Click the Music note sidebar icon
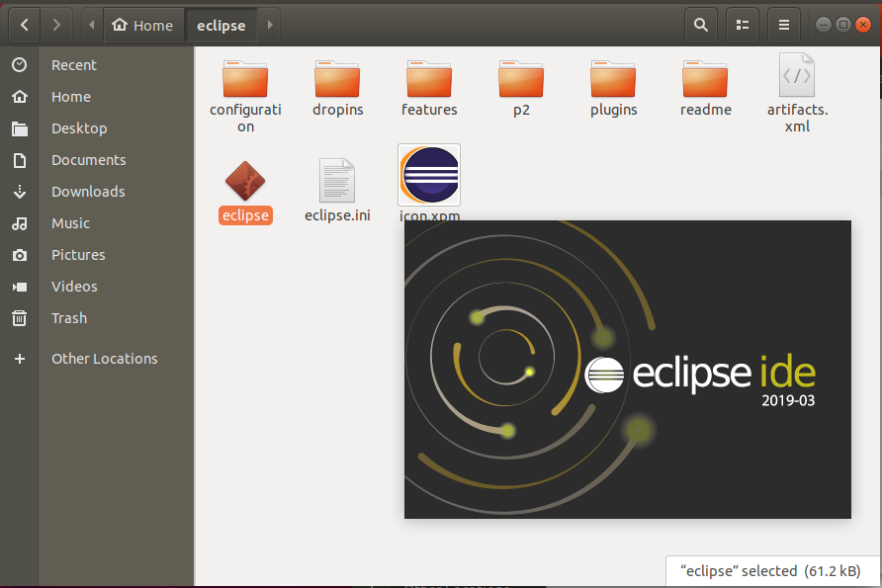Image resolution: width=882 pixels, height=588 pixels. coord(19,223)
